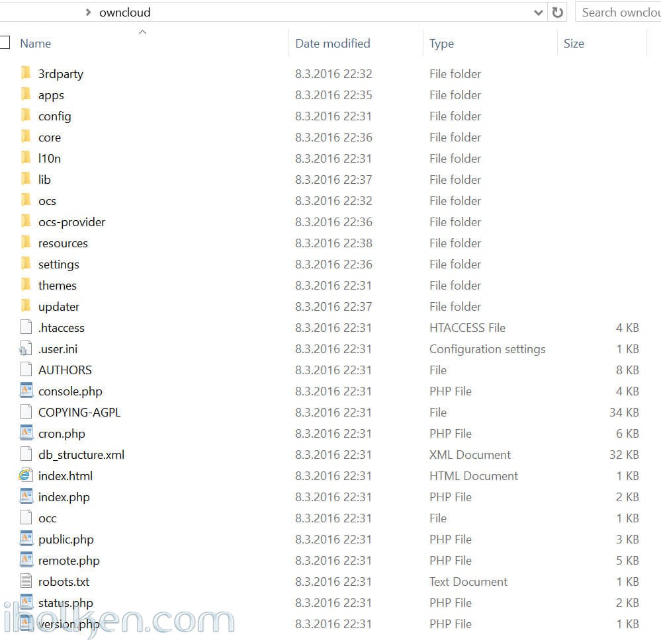Click the core folder icon
Screen dimensions: 661x644
click(x=26, y=136)
